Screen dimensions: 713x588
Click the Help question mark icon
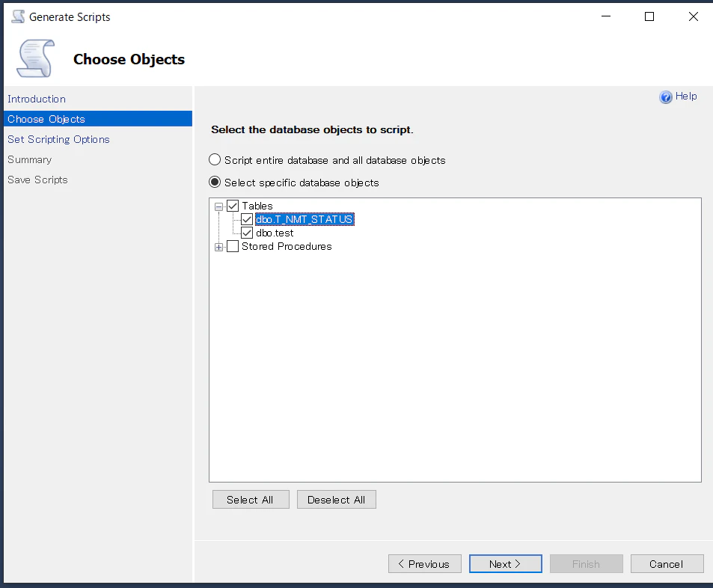coord(665,97)
